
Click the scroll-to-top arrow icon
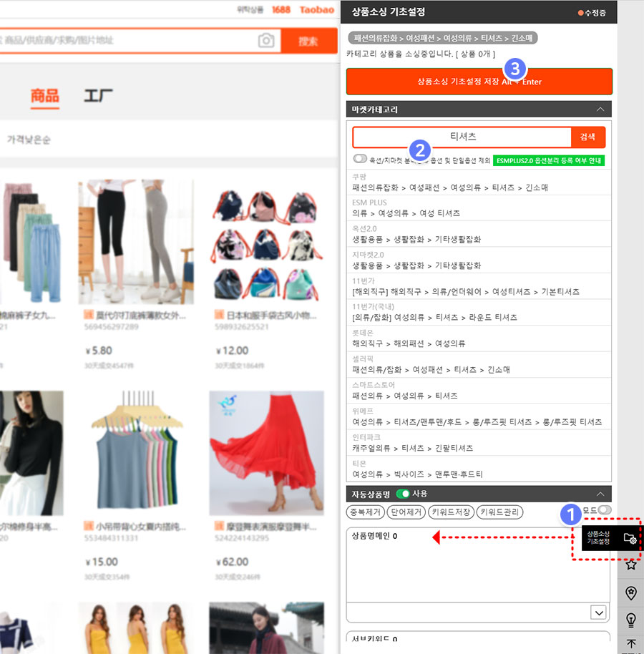[630, 644]
